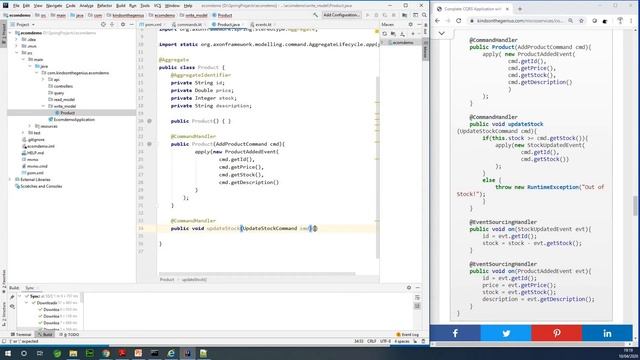Expand ecomdemo in Maven panel

click(x=383, y=42)
